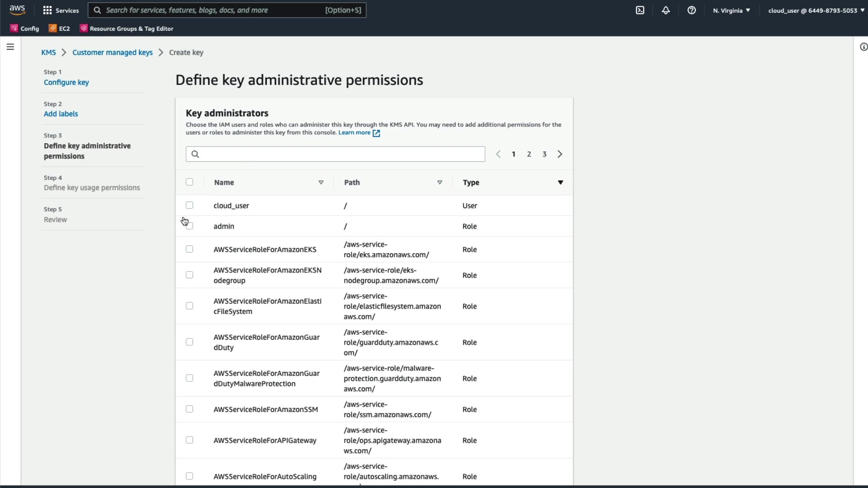The image size is (868, 488).
Task: Tick the select-all header checkbox
Action: point(189,182)
